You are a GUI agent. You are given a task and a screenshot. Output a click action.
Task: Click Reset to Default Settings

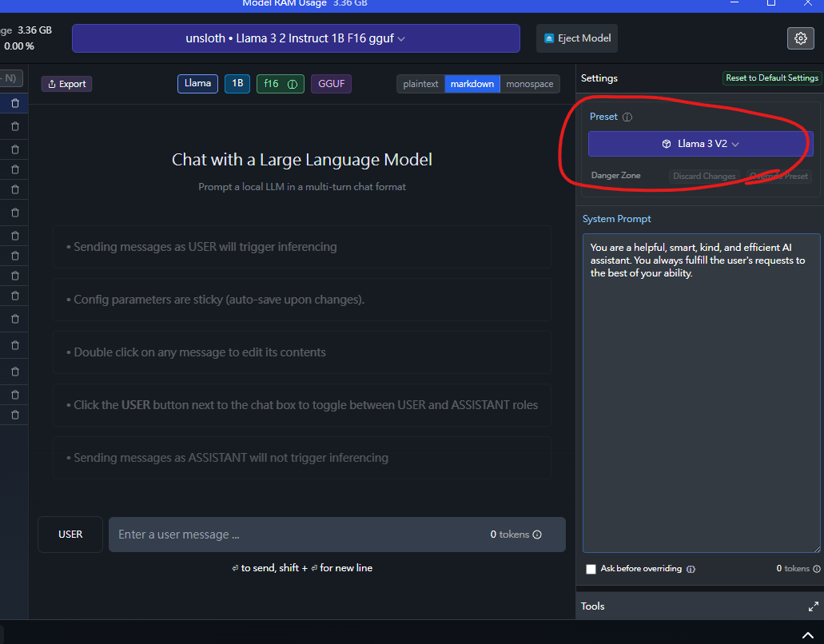pos(771,78)
